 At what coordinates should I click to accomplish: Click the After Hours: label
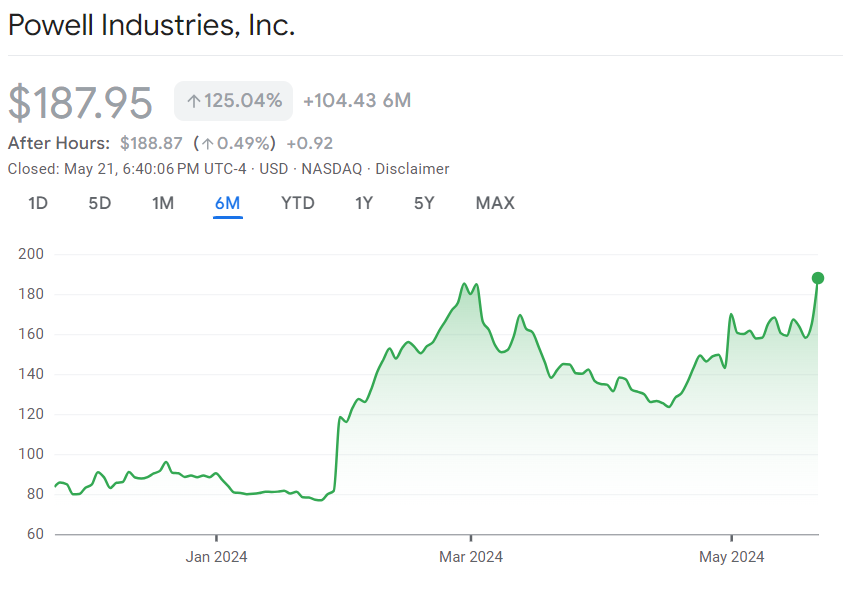pyautogui.click(x=59, y=143)
